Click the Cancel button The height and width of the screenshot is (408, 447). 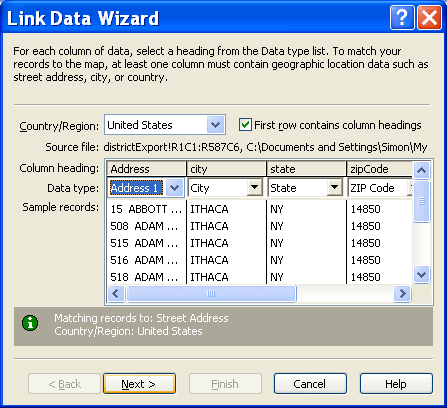[310, 384]
